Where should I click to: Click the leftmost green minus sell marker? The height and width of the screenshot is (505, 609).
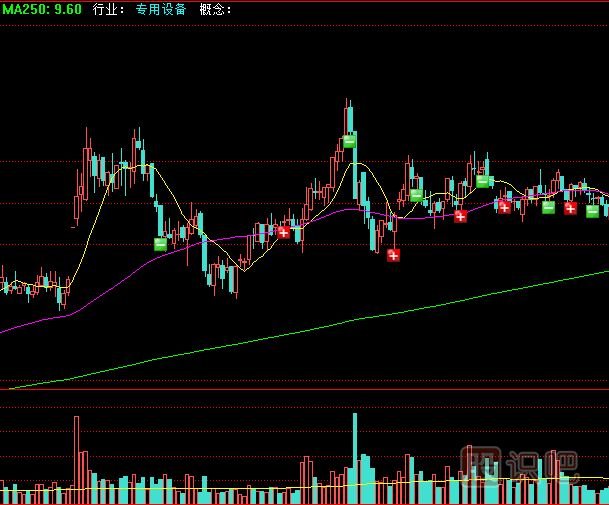coord(161,243)
